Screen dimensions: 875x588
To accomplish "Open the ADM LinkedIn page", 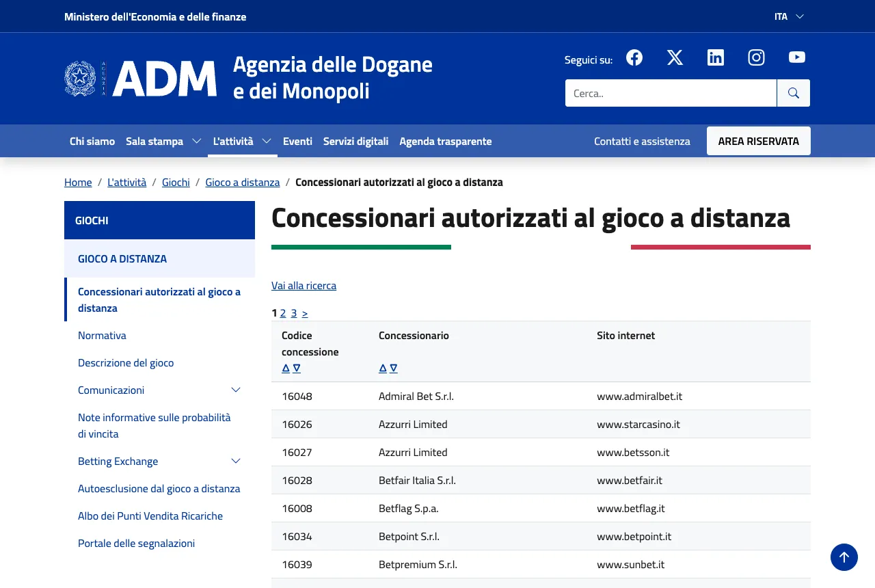I will click(x=716, y=57).
